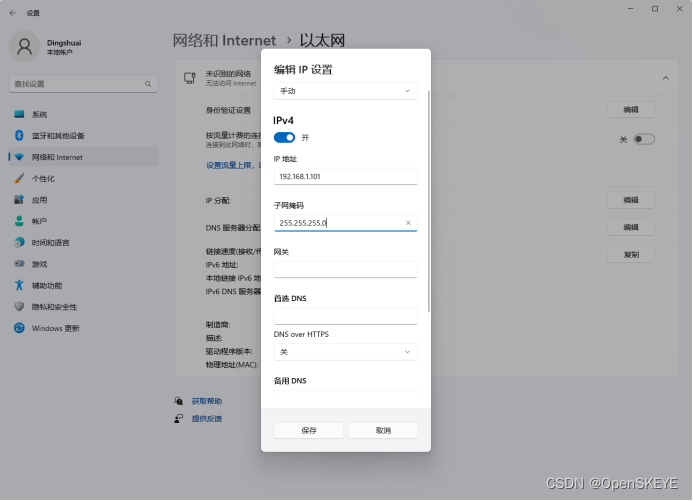Select 网络和 Internet in sidebar
This screenshot has height=501, width=693.
(83, 157)
